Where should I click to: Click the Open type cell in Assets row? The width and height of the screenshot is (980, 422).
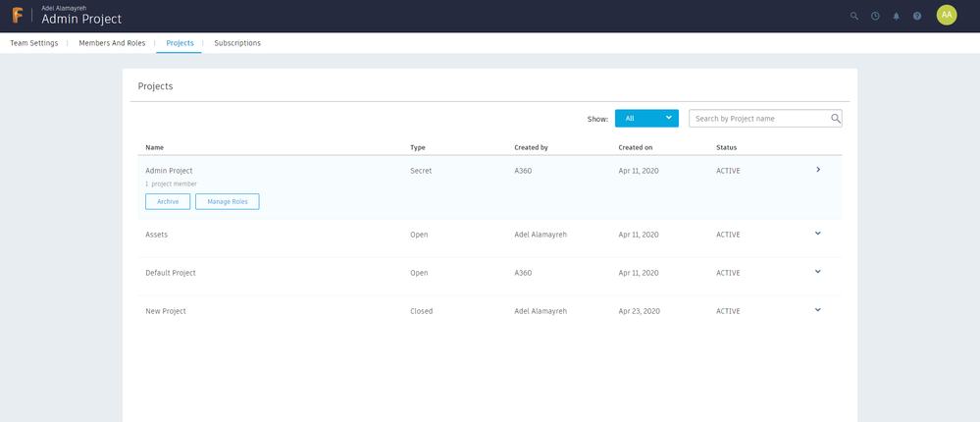pyautogui.click(x=419, y=235)
